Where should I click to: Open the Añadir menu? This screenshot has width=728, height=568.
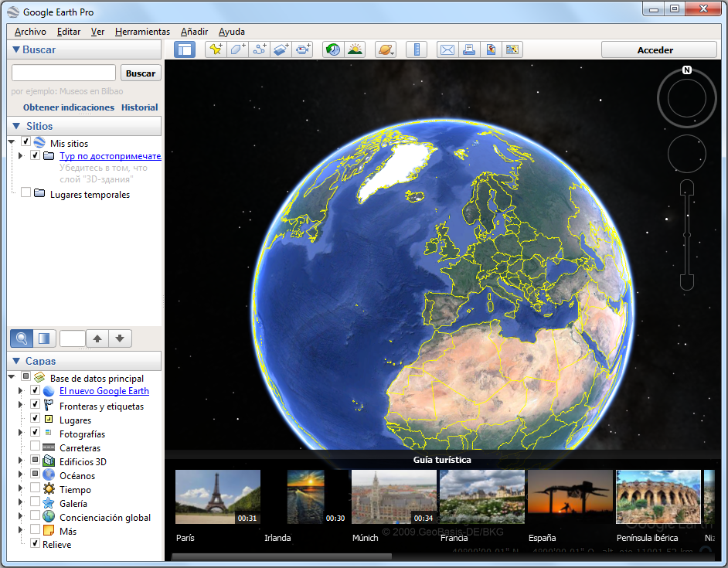pyautogui.click(x=194, y=32)
